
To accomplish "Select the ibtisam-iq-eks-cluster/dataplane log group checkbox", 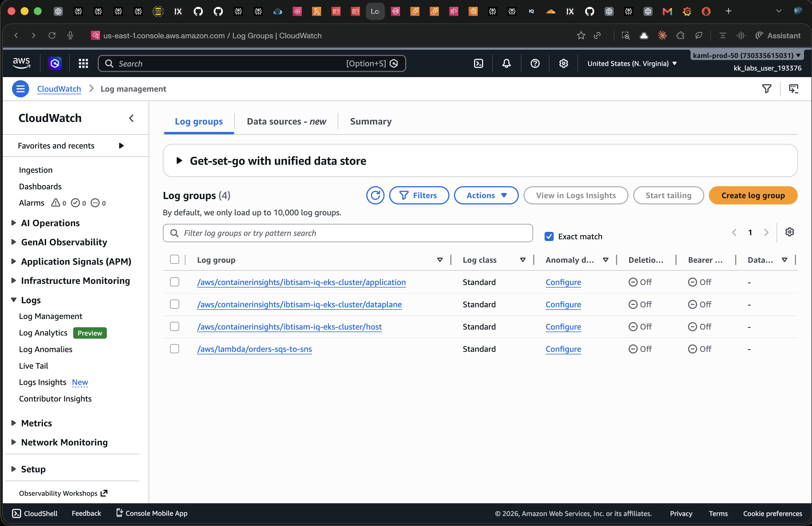I will tap(174, 304).
